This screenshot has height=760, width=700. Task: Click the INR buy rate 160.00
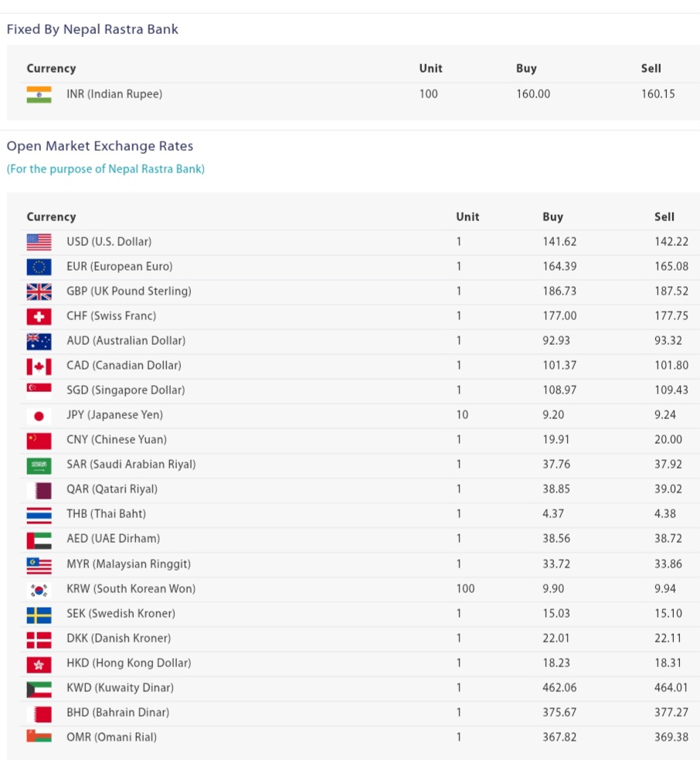(533, 94)
